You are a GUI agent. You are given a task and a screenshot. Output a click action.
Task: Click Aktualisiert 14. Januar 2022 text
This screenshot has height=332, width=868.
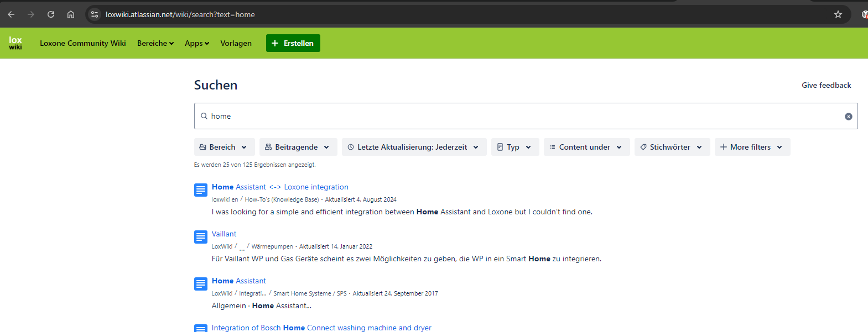(336, 246)
